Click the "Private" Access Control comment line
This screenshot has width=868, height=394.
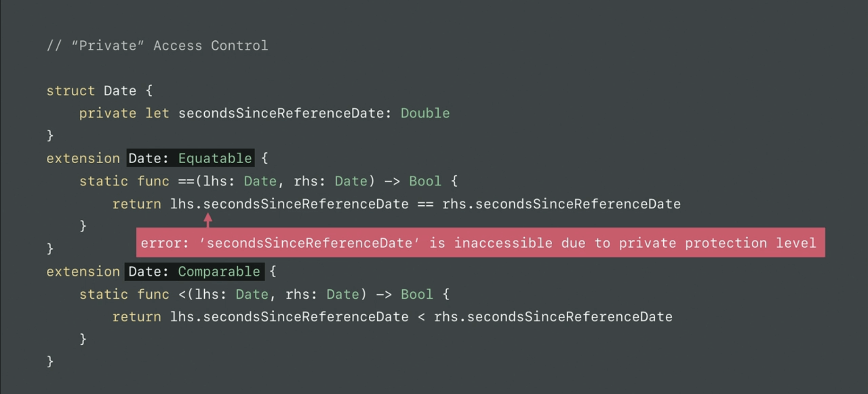(x=157, y=45)
